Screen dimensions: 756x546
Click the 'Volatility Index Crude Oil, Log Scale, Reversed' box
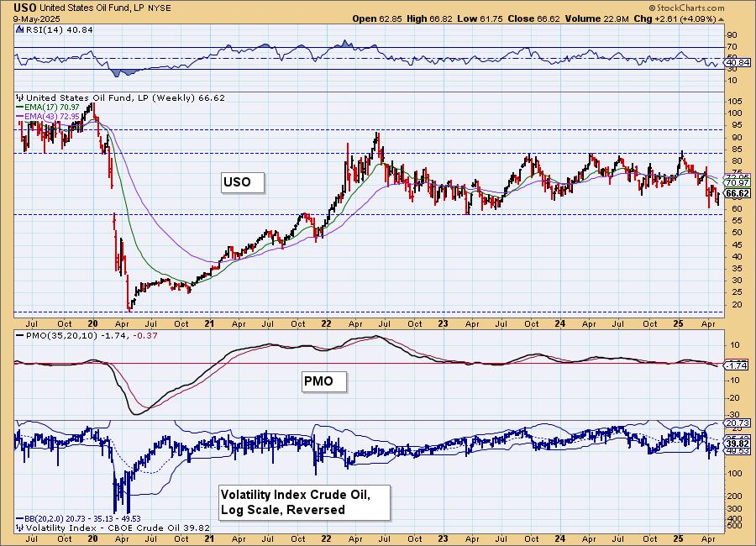[304, 502]
